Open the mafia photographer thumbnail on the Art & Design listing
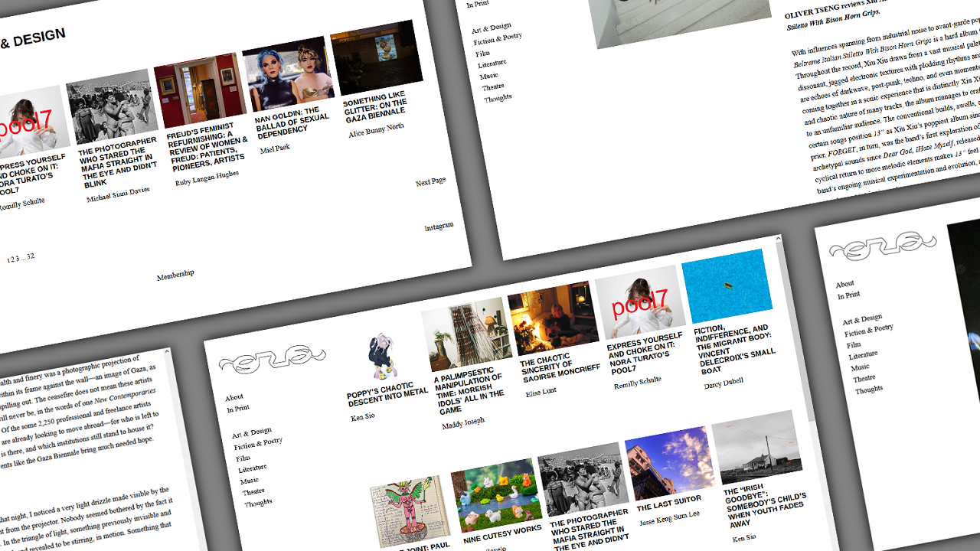 click(112, 107)
